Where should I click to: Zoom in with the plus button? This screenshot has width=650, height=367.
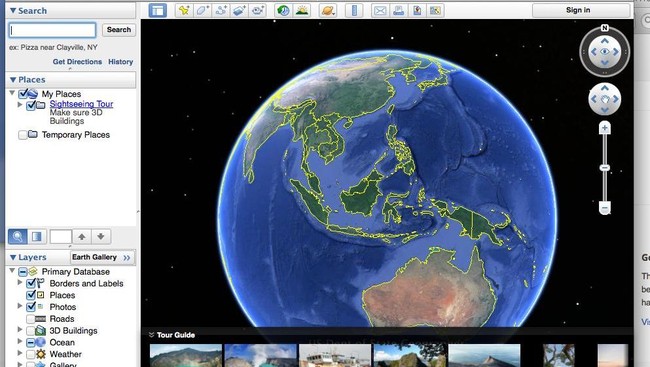[605, 128]
